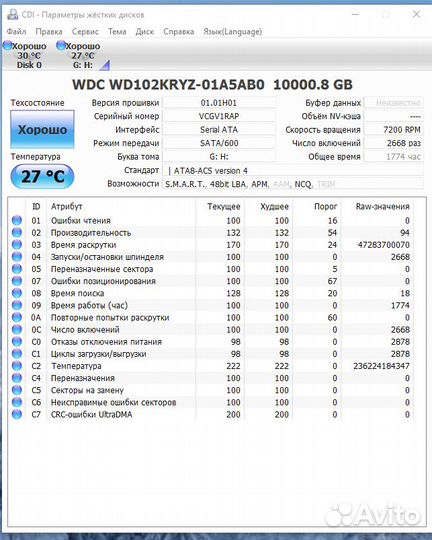The image size is (432, 540).
Task: Open the Диск menu
Action: pos(145,32)
